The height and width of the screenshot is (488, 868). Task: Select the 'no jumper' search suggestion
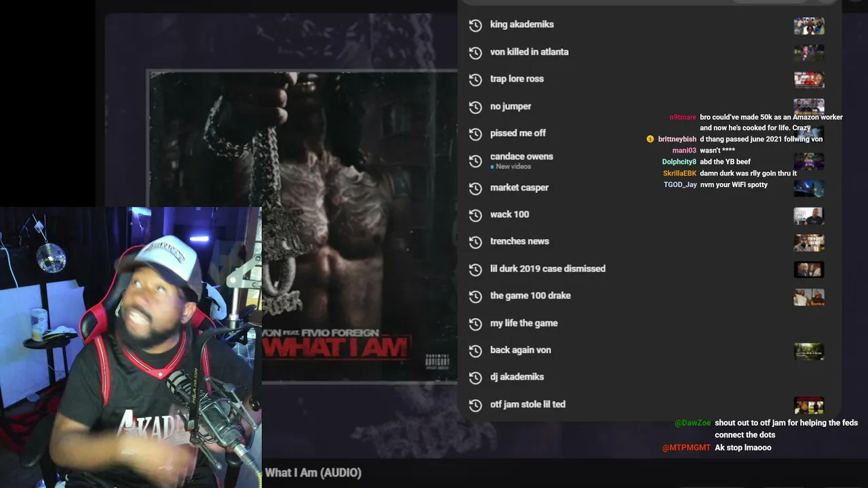(511, 106)
